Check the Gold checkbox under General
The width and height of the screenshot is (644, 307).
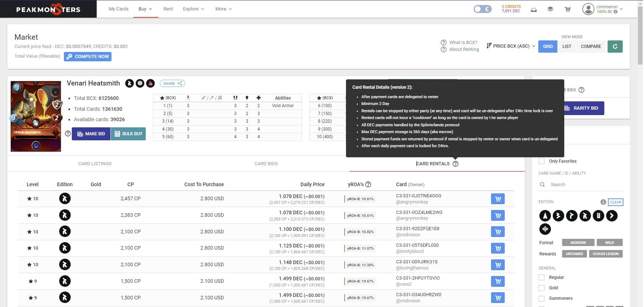coord(542,288)
